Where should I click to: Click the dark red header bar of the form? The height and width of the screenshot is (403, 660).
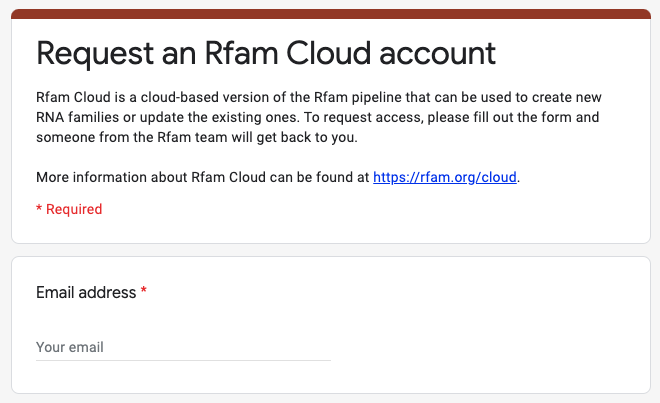[x=331, y=14]
